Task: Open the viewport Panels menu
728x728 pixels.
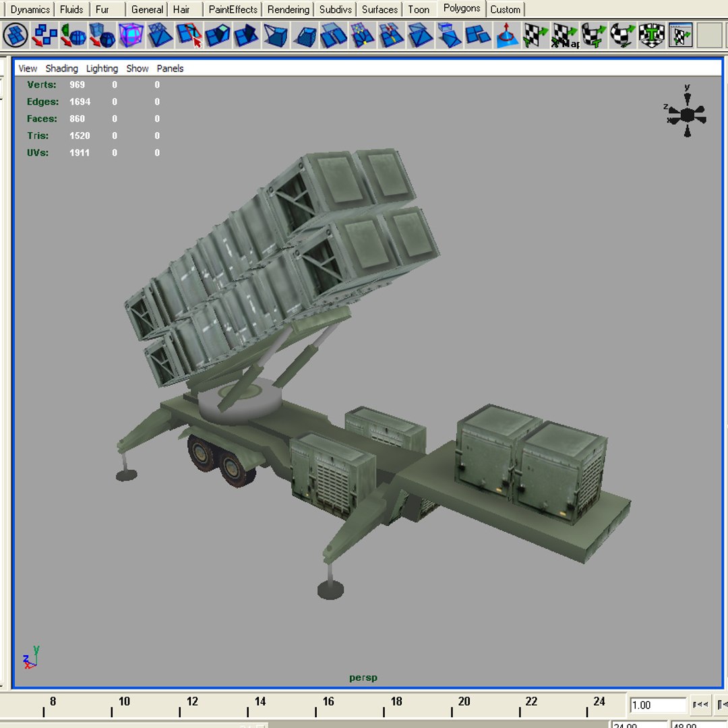Action: point(170,68)
